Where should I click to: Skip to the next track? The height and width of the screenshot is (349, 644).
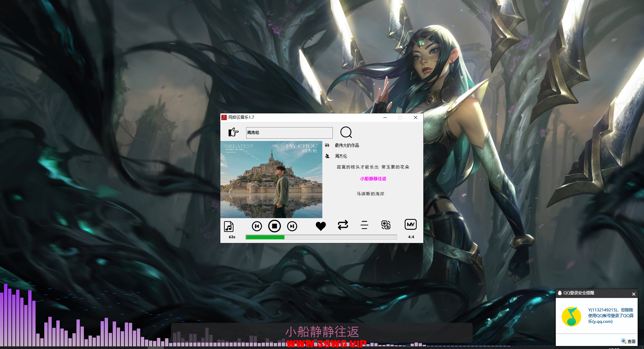click(x=292, y=226)
